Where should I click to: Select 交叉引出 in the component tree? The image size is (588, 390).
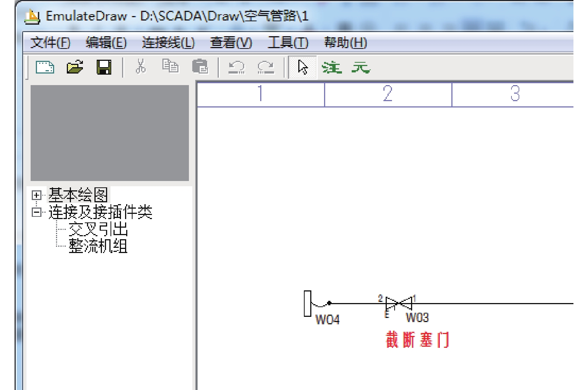[x=98, y=229]
